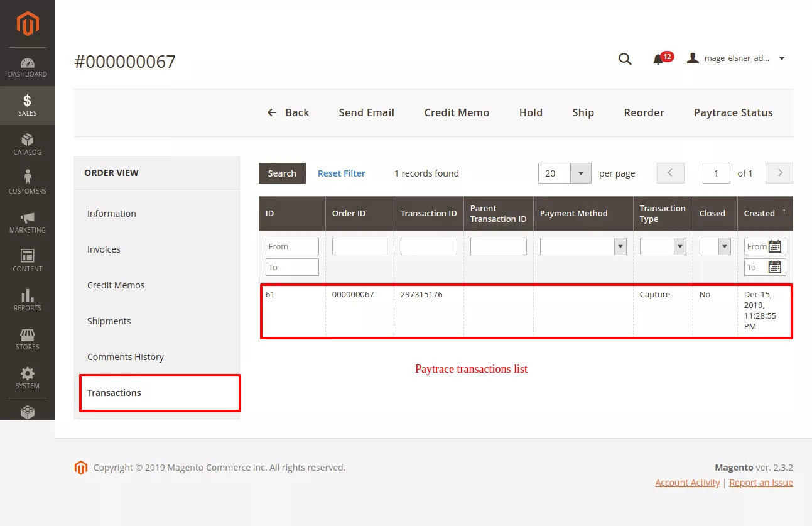Expand the Transaction Type filter dropdown
812x526 pixels.
tap(679, 246)
